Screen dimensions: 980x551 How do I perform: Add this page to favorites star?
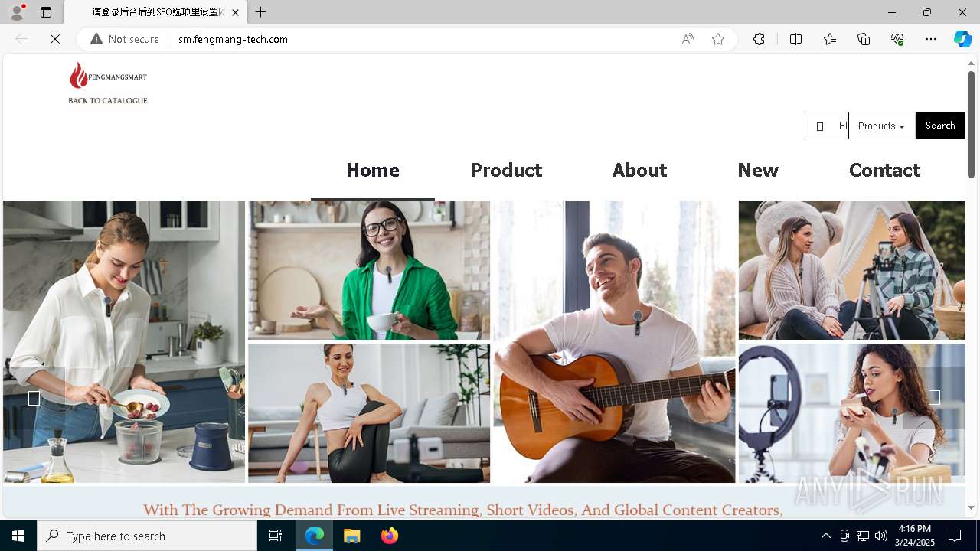point(718,39)
